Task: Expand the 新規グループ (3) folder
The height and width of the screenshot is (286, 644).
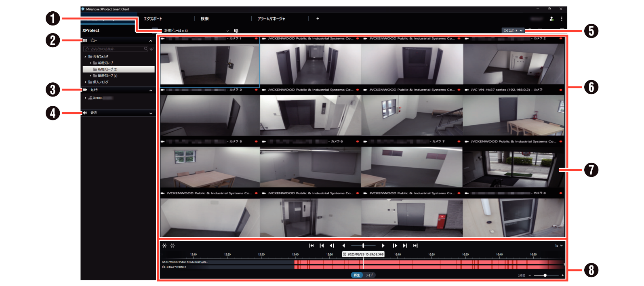Action: [90, 76]
